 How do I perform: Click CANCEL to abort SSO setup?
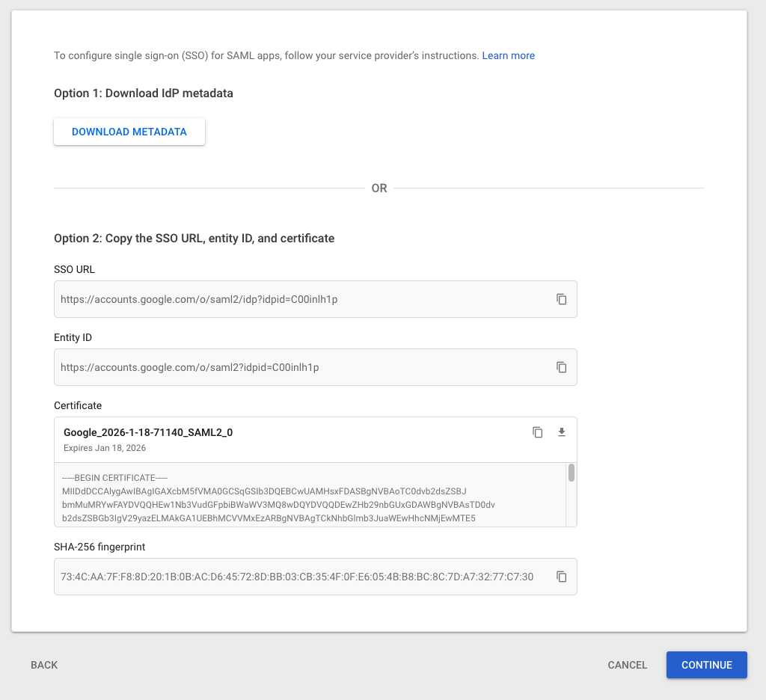click(x=627, y=665)
